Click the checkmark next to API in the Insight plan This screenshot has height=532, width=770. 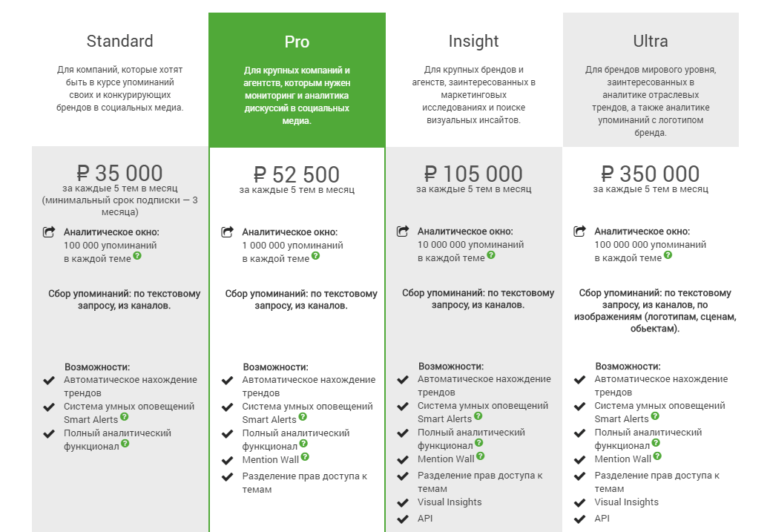[403, 519]
